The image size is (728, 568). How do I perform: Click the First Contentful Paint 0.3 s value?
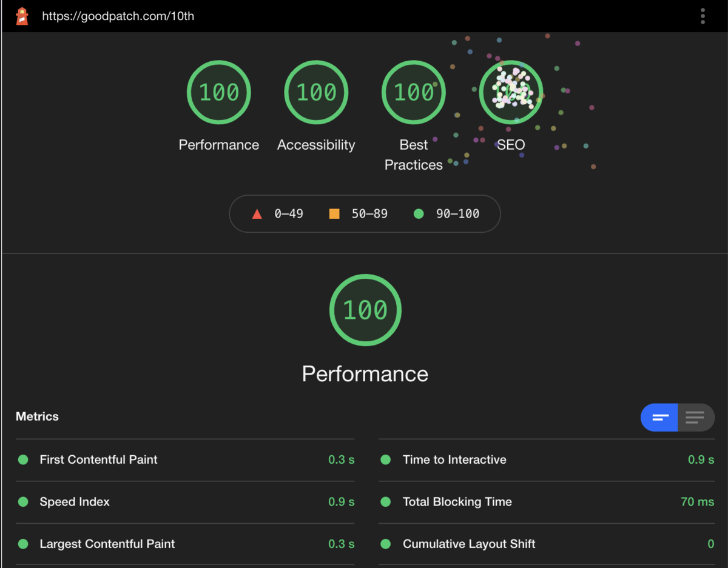(x=341, y=459)
